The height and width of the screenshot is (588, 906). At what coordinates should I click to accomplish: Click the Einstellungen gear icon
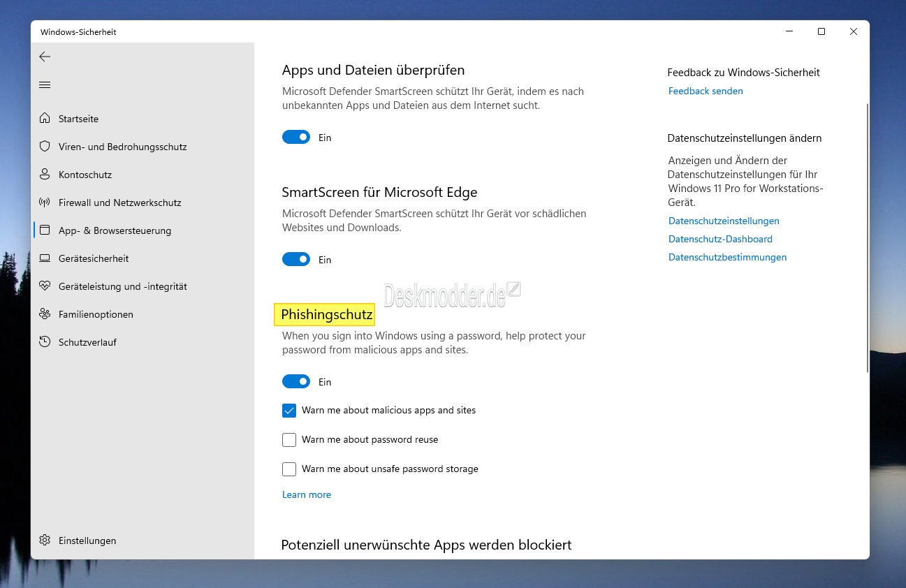click(x=45, y=541)
